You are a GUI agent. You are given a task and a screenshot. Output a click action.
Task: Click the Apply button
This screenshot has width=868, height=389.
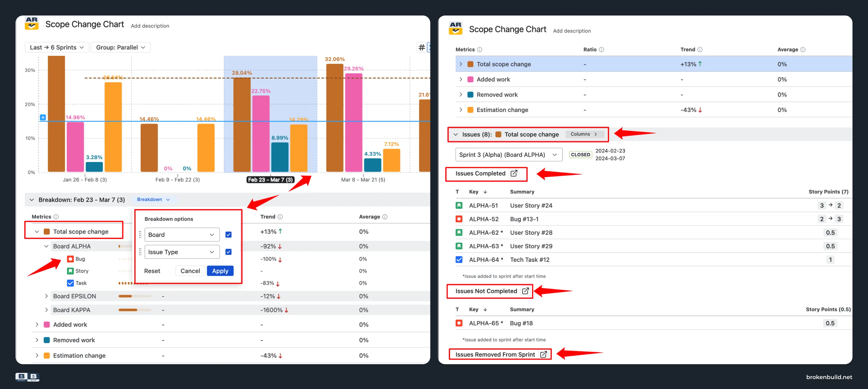tap(220, 271)
